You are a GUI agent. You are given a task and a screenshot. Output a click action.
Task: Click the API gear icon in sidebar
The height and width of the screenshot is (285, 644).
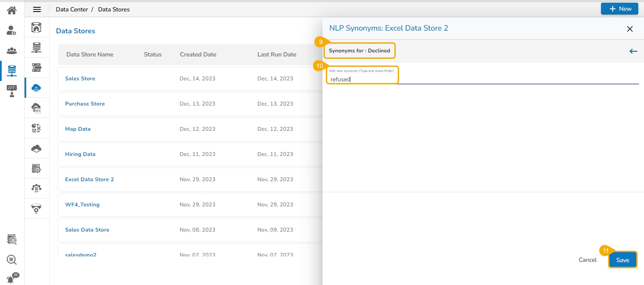36,189
